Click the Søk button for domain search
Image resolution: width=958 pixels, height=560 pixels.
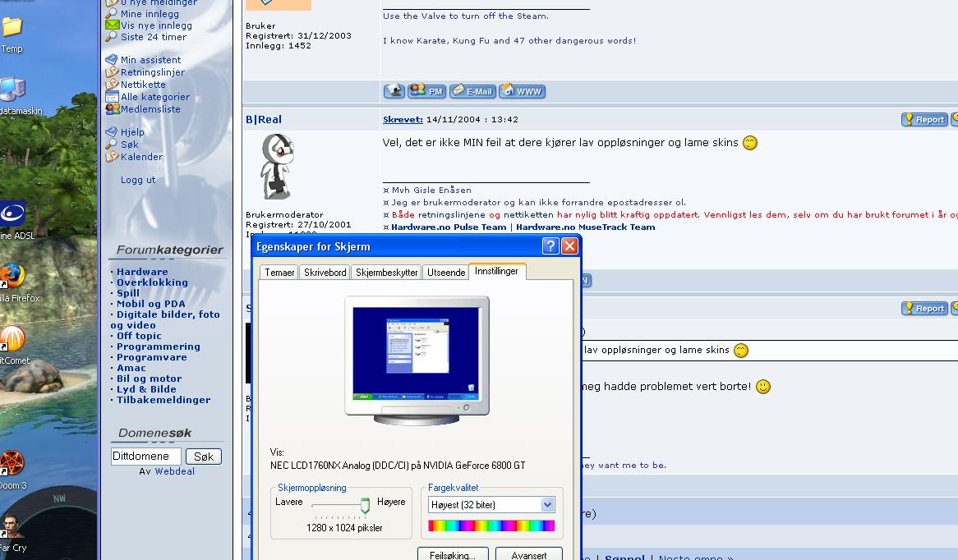point(204,457)
